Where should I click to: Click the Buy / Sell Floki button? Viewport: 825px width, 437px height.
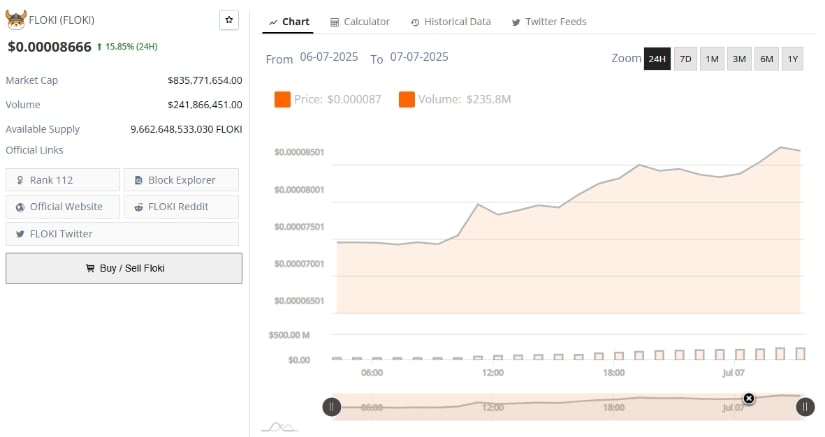(x=124, y=268)
